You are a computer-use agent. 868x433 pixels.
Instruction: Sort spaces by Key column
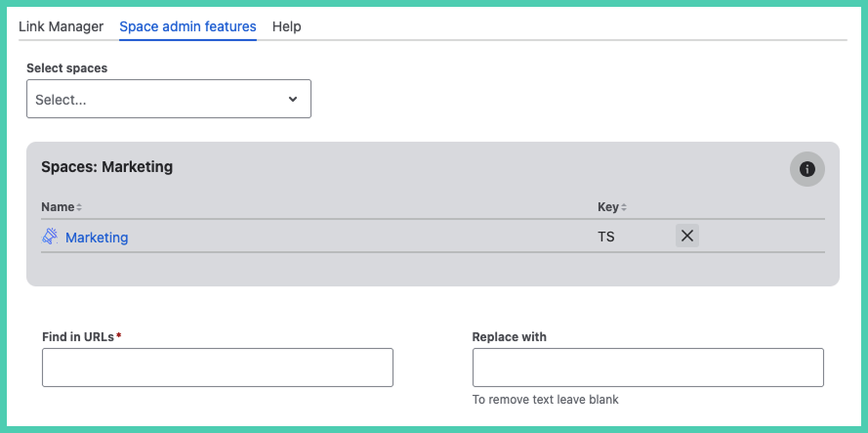[611, 207]
